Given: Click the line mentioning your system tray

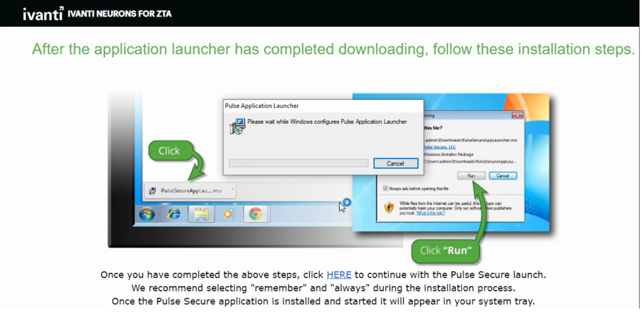Looking at the screenshot, I should click(323, 301).
